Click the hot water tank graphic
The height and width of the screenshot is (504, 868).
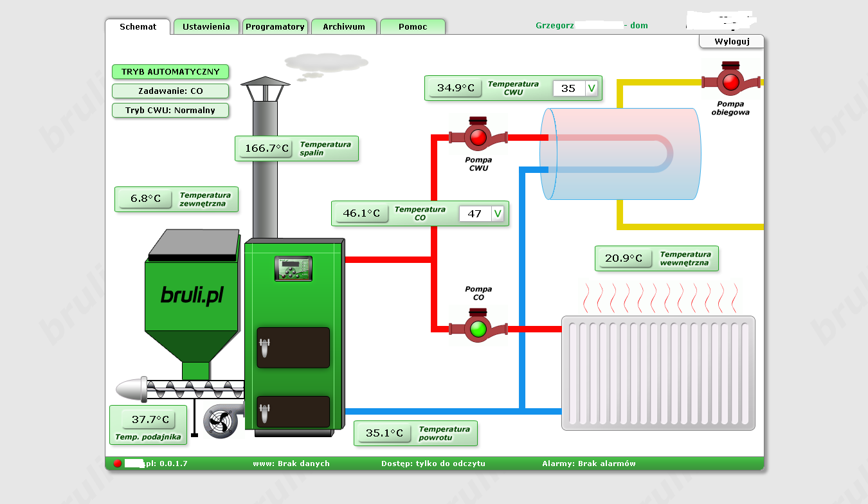coord(619,154)
